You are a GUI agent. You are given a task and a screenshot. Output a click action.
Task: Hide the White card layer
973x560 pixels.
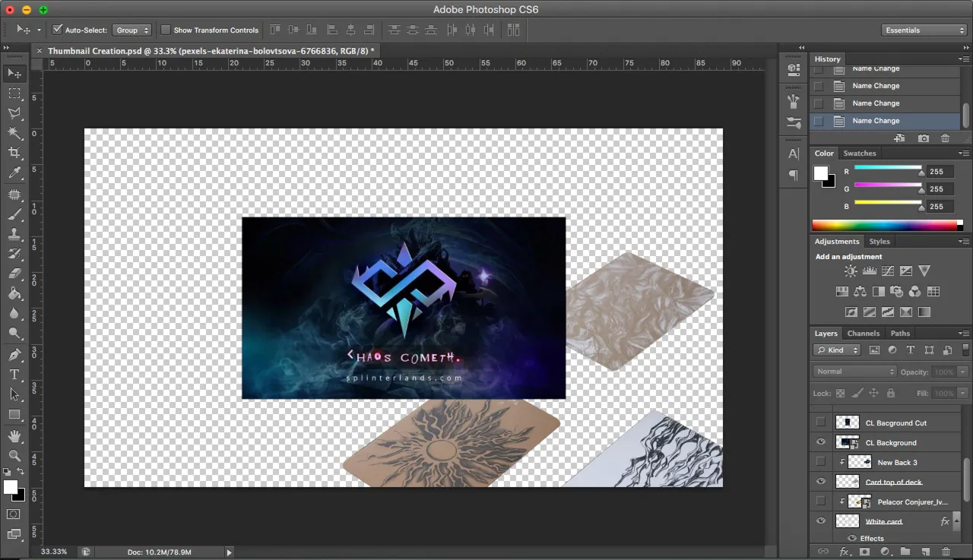[820, 521]
